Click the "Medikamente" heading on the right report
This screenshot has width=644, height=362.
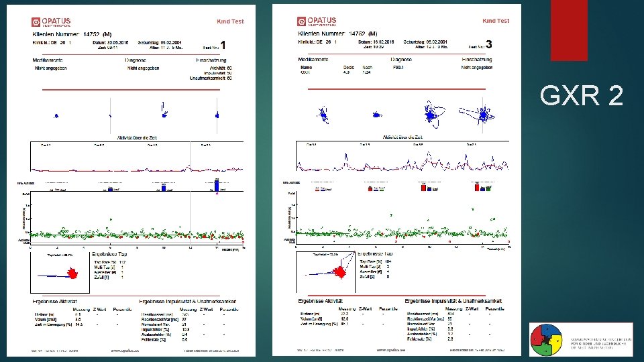[313, 59]
